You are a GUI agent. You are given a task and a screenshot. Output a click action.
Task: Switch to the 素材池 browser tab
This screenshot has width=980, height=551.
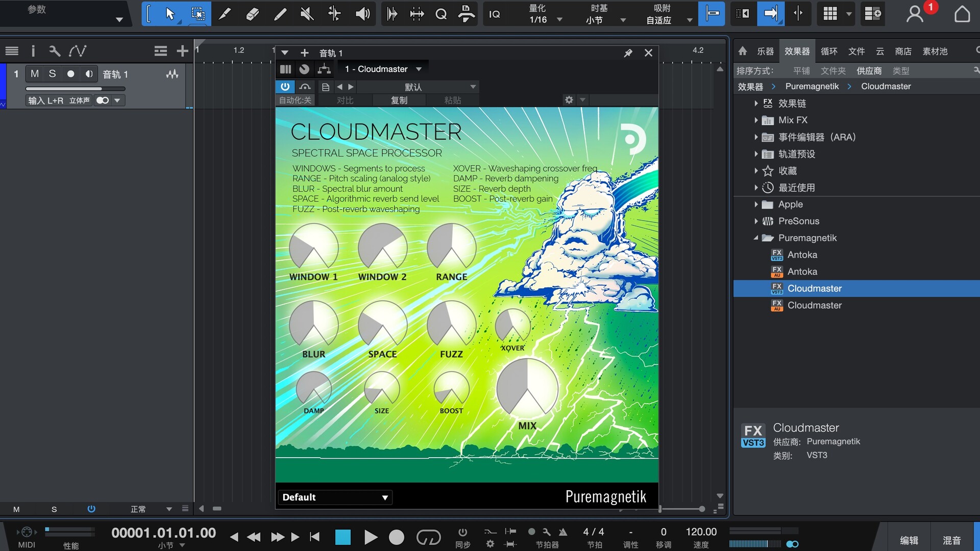click(935, 51)
